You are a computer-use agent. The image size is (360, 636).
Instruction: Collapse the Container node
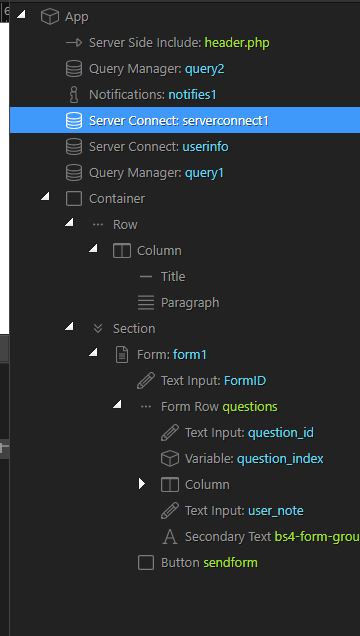tap(45, 196)
